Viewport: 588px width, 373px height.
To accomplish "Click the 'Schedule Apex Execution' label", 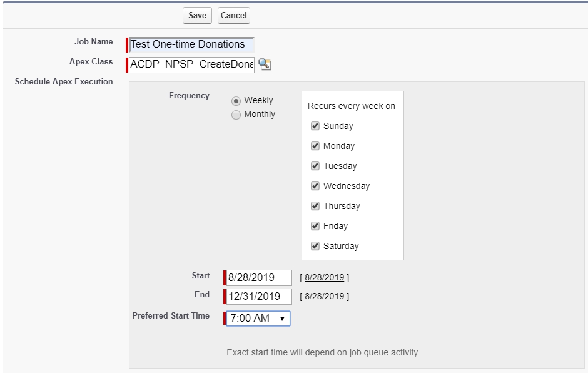I will tap(64, 82).
